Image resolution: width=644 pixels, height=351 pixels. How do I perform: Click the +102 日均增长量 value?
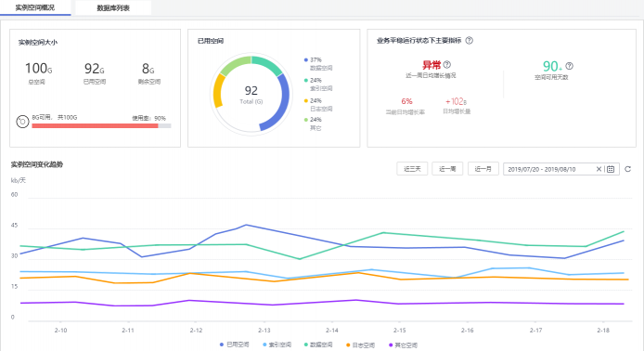(x=456, y=101)
